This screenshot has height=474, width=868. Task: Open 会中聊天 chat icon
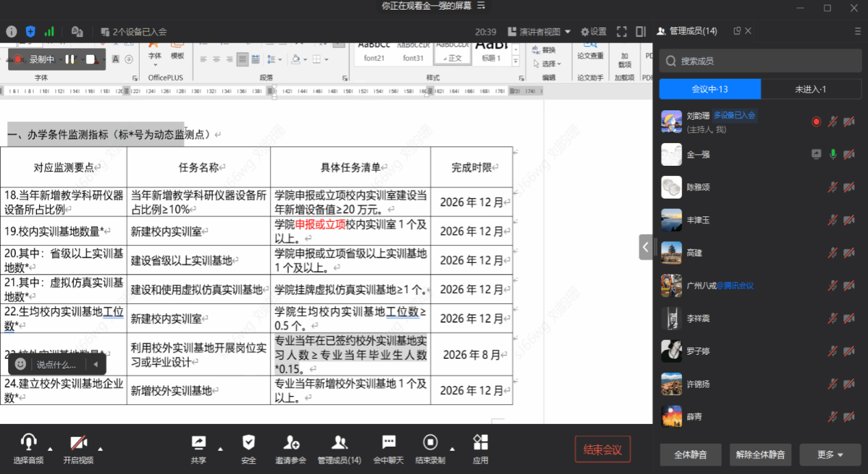[x=389, y=442]
